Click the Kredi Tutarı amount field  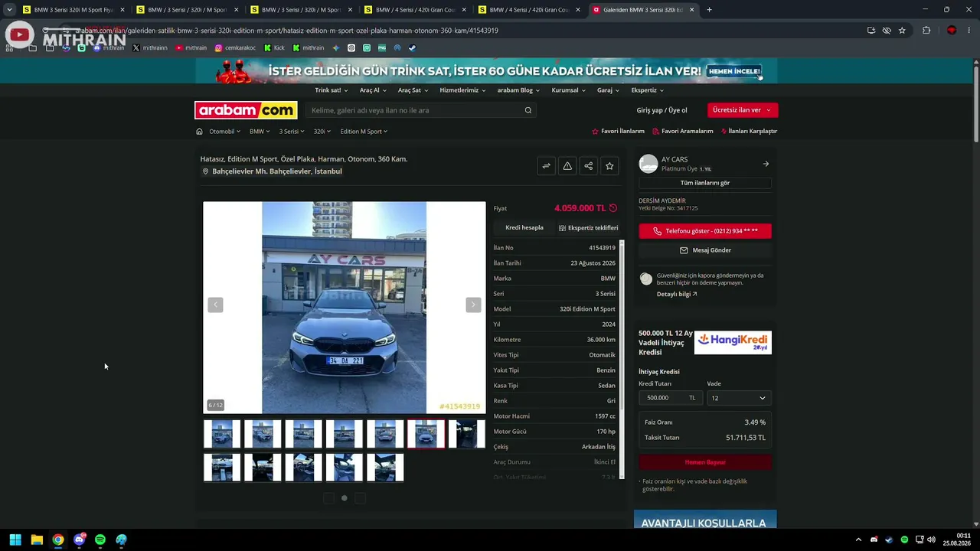(x=670, y=398)
